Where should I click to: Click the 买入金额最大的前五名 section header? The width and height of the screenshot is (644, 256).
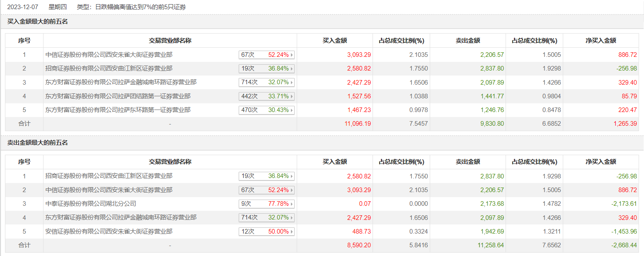click(x=37, y=22)
